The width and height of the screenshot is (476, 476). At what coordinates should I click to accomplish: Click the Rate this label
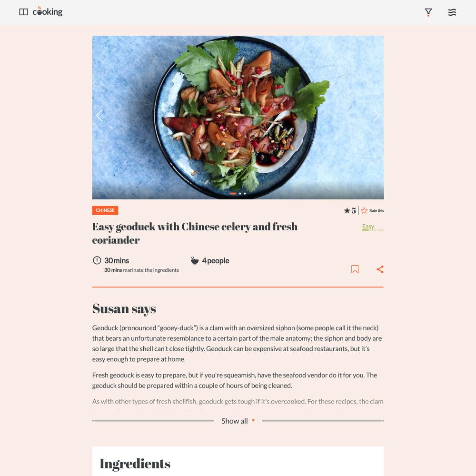click(377, 211)
